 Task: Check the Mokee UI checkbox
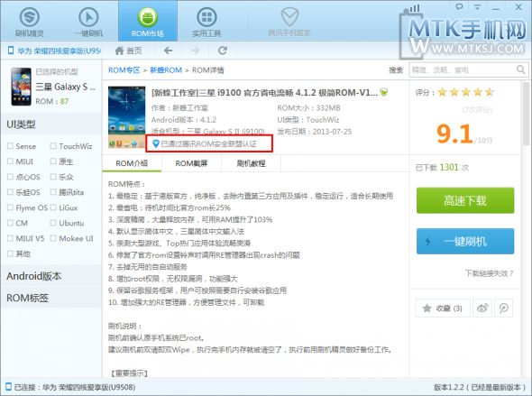pos(53,238)
